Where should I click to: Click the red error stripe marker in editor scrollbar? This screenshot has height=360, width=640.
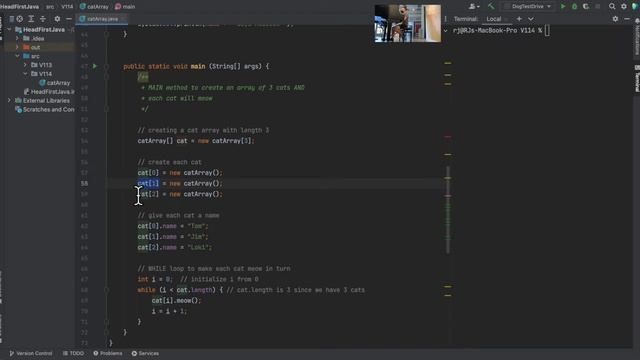(x=448, y=136)
